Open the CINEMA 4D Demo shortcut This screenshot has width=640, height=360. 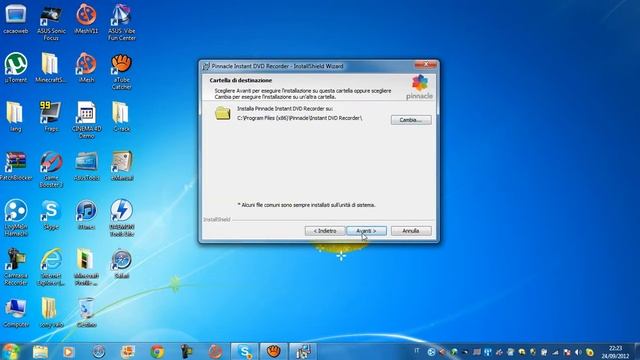[86, 120]
